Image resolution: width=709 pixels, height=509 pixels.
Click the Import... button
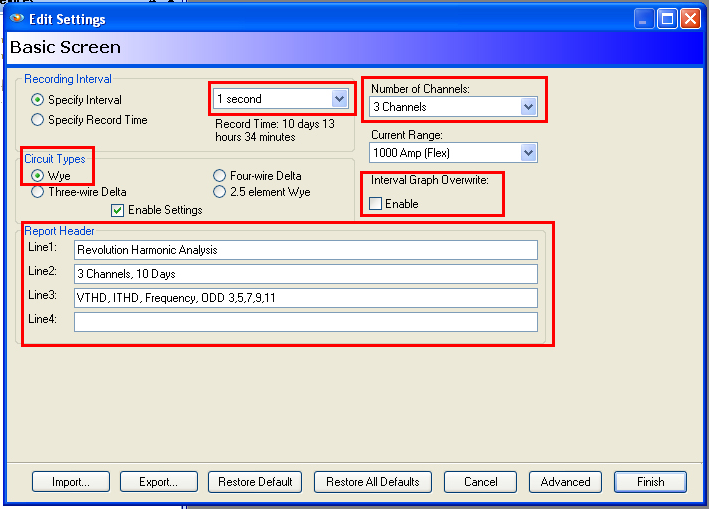coord(71,482)
